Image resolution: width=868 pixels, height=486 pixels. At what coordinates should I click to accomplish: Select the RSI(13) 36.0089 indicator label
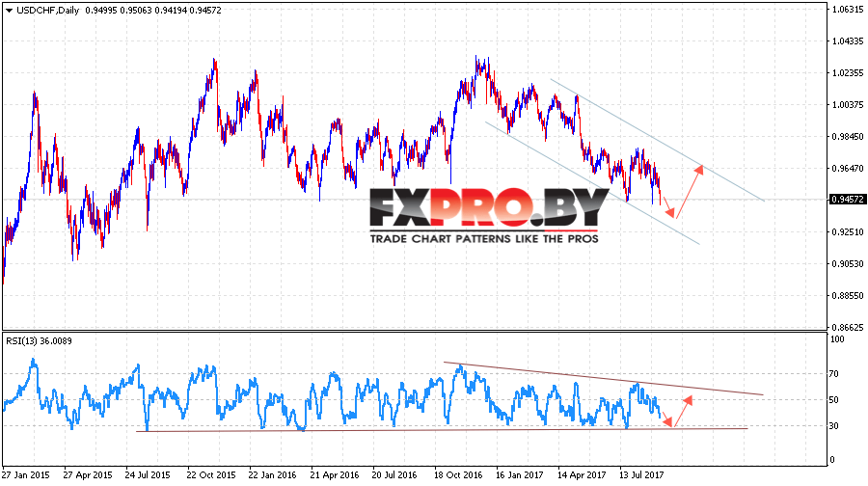[x=39, y=341]
